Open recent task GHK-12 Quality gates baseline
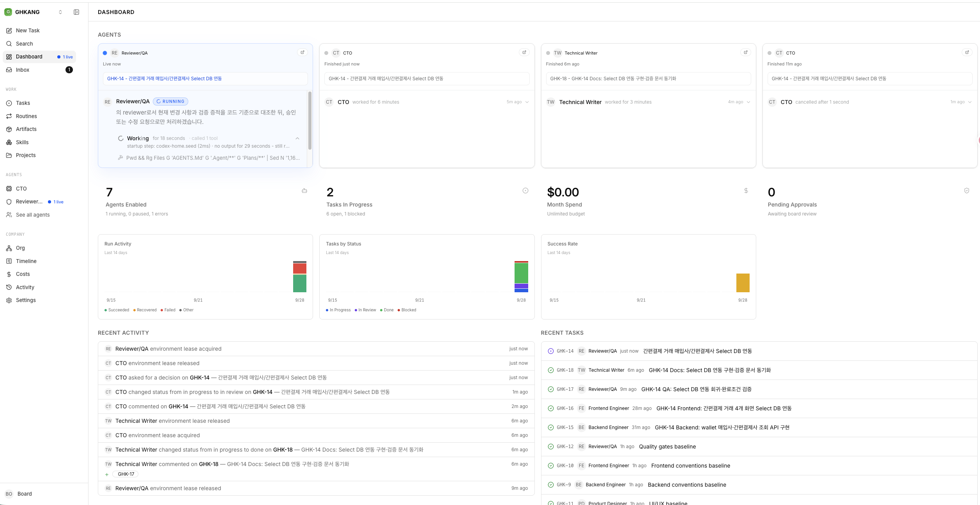Screen dimensions: 980x505 tap(759, 447)
